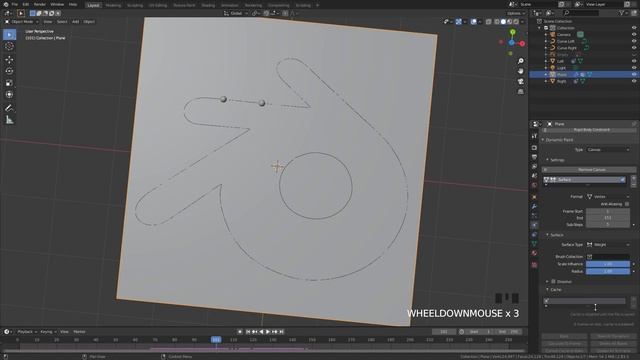Switch perspective/orthographic grid icon
This screenshot has height=360, width=640.
pos(520,92)
